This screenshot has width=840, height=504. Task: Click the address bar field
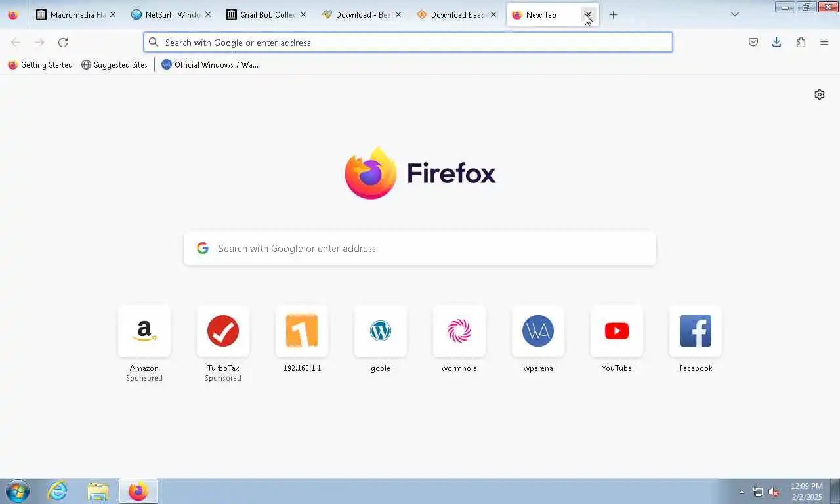coord(408,43)
